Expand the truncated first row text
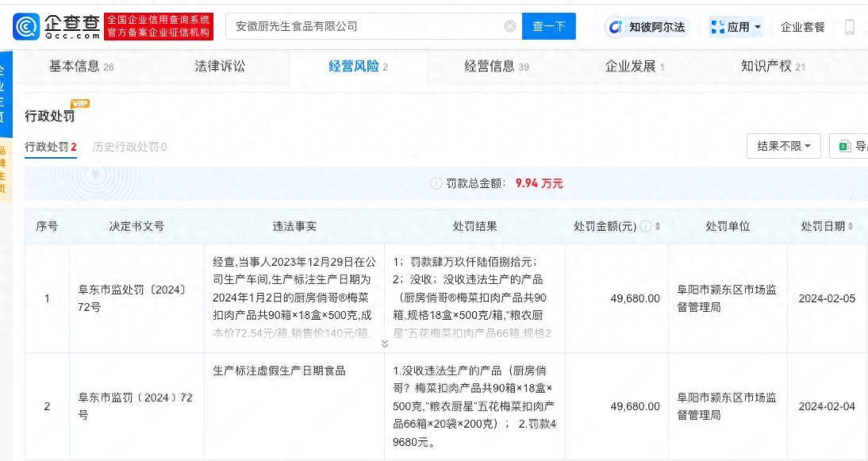868x461 pixels. 384,344
